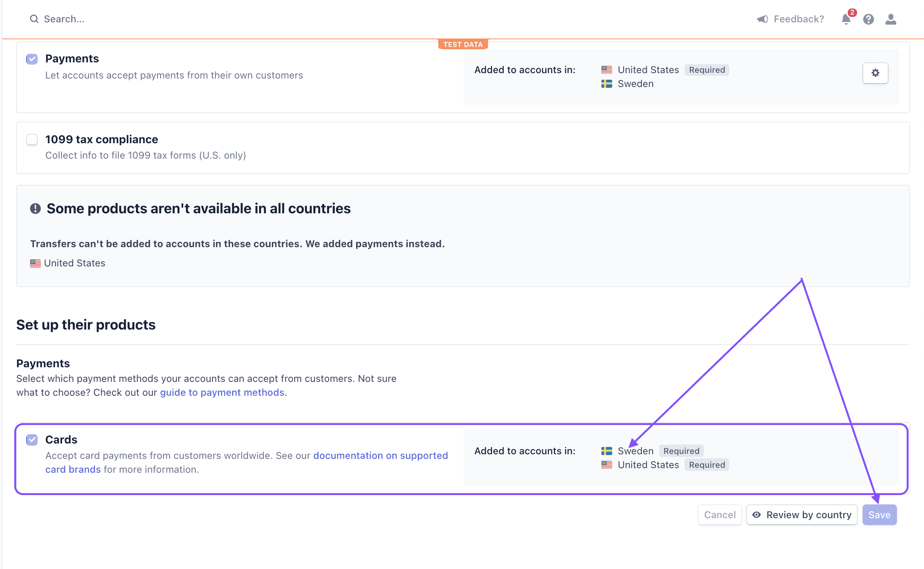
Task: Click the search magnifier icon
Action: coord(34,19)
